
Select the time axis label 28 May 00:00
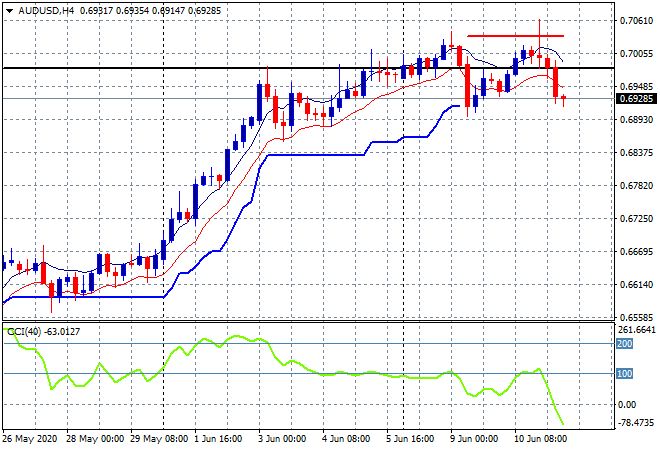pos(95,439)
